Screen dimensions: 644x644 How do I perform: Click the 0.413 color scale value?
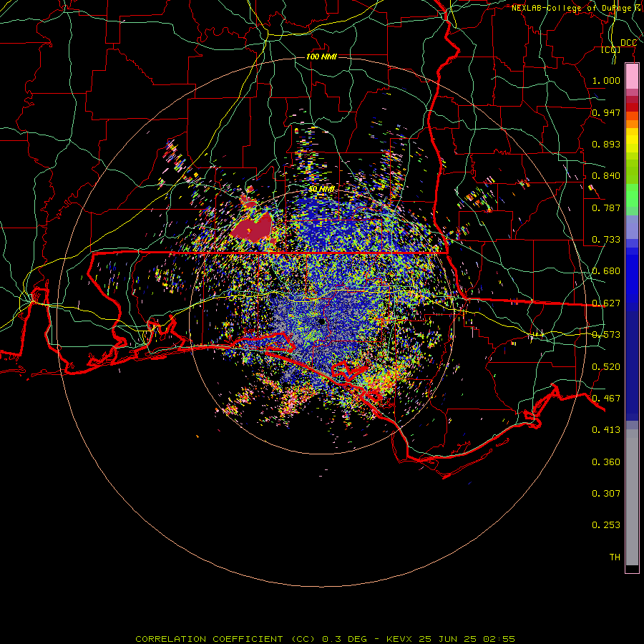click(x=606, y=430)
